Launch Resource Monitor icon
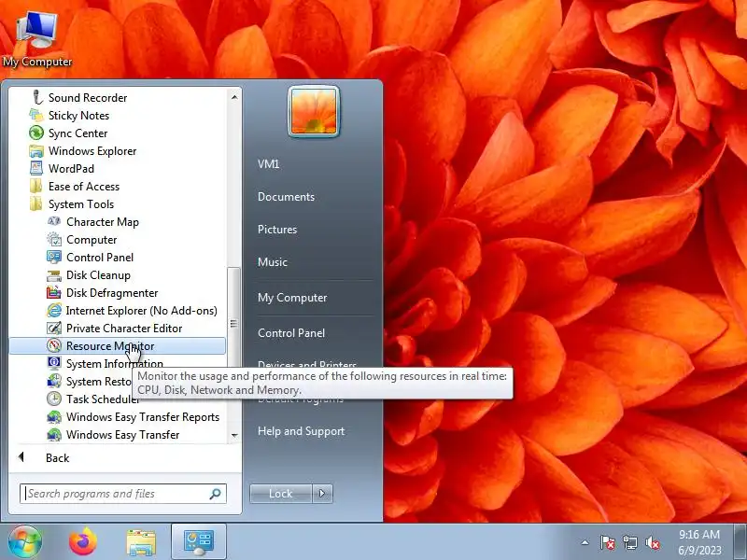 pyautogui.click(x=54, y=345)
